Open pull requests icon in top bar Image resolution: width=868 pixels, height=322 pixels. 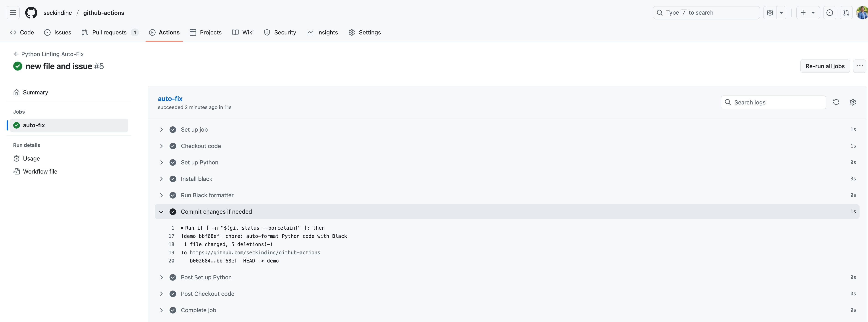846,13
